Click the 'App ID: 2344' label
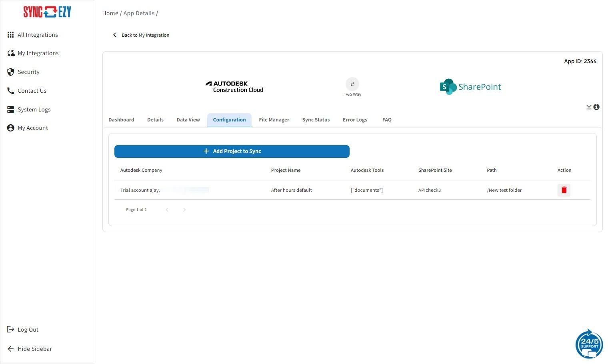This screenshot has width=610, height=364. pyautogui.click(x=580, y=61)
